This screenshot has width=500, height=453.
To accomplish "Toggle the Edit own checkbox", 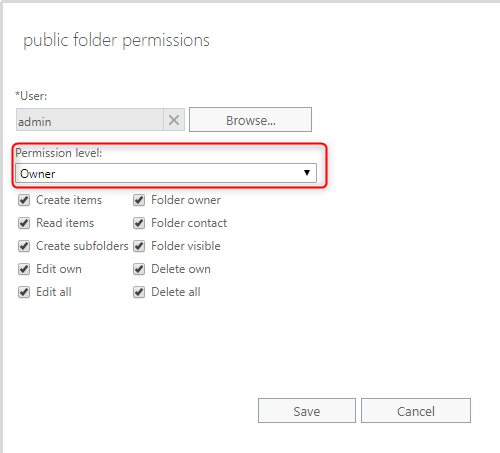I will (24, 269).
